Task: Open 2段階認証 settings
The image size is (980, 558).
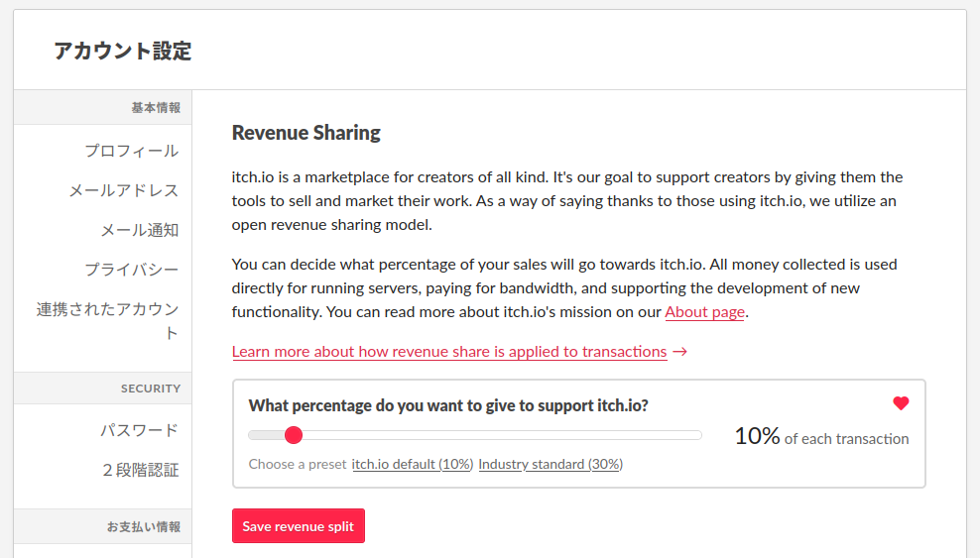Action: point(140,470)
